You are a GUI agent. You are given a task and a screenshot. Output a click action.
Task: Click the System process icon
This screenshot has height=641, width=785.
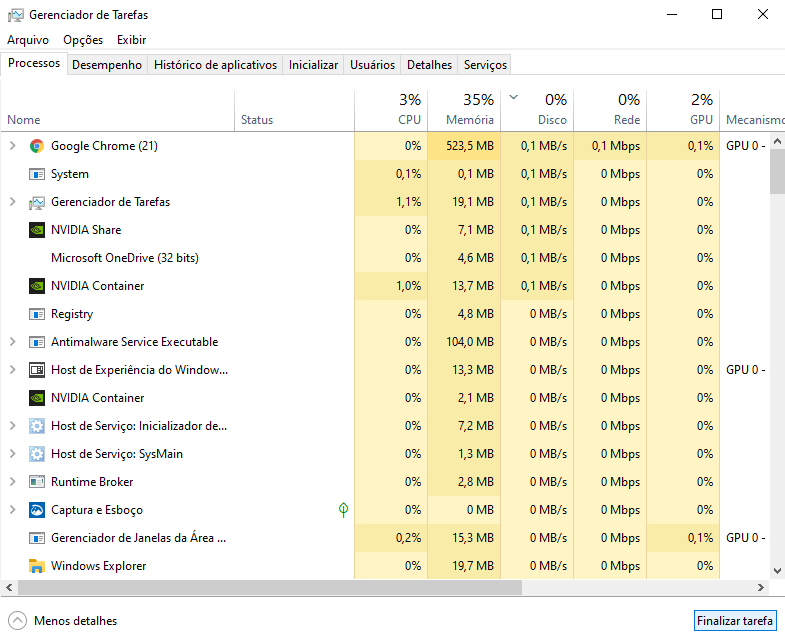(37, 174)
